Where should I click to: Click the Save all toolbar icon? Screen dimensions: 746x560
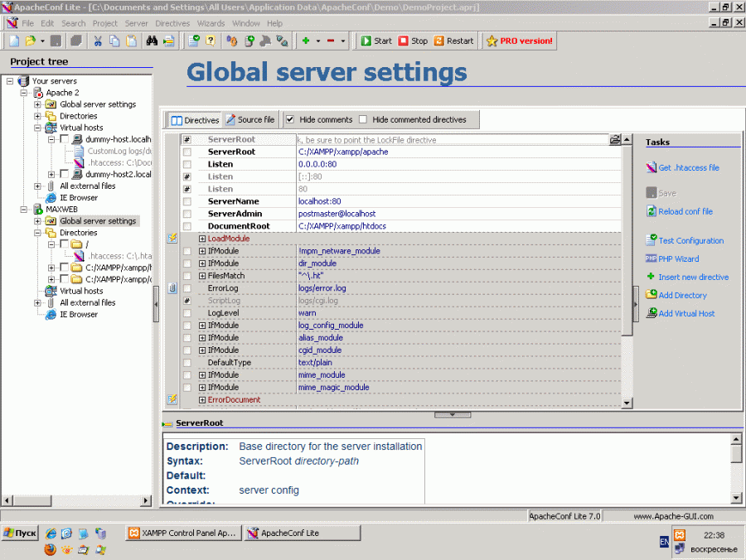[76, 41]
